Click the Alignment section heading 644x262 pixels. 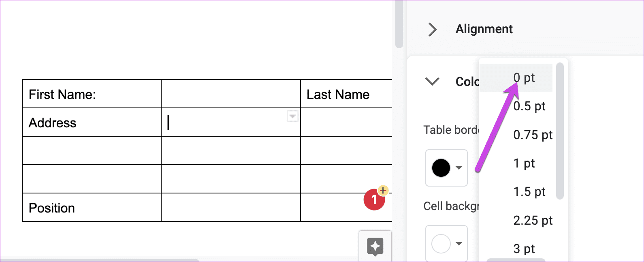484,29
